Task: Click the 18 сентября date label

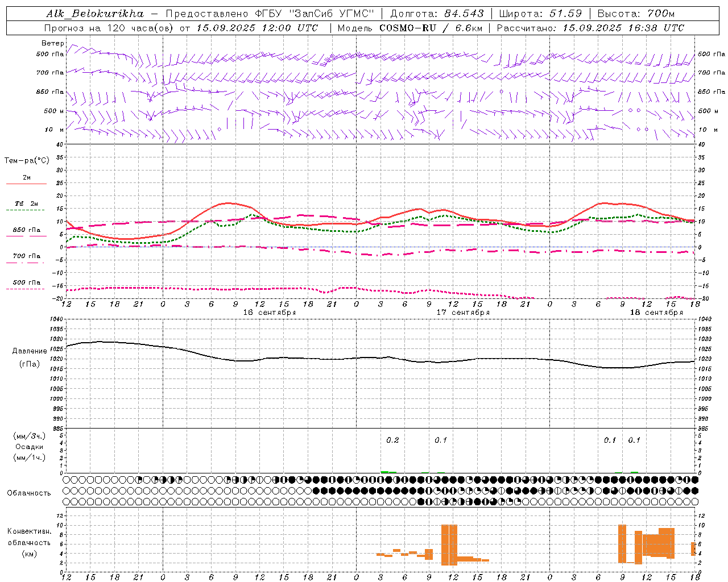Action: tap(656, 313)
